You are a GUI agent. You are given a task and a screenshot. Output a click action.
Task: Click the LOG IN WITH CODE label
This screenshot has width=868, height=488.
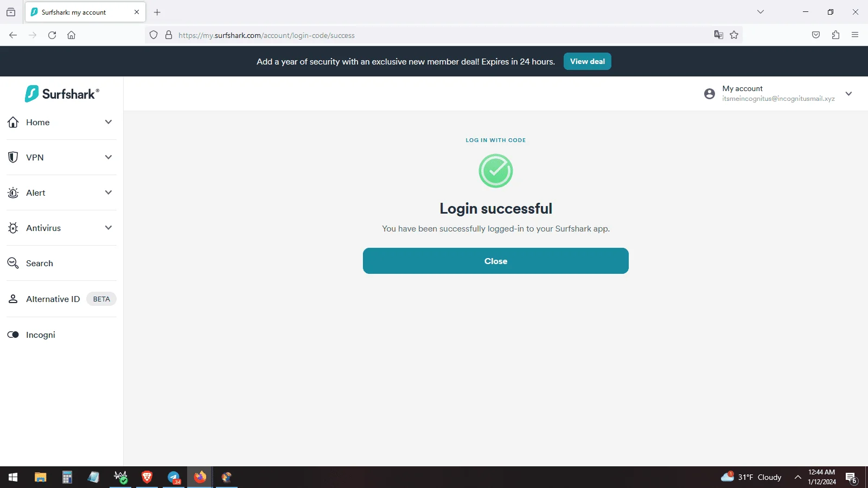pos(496,140)
